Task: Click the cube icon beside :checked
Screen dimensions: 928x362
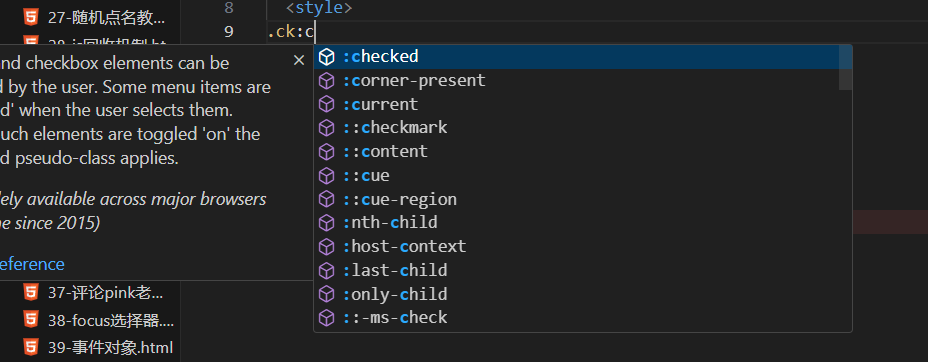Action: (327, 57)
